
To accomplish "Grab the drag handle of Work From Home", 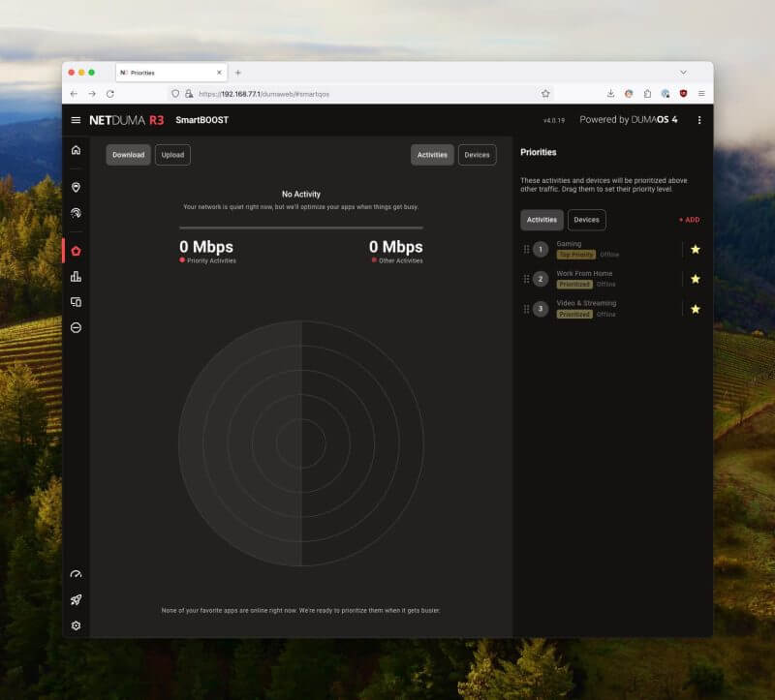I will coord(526,279).
